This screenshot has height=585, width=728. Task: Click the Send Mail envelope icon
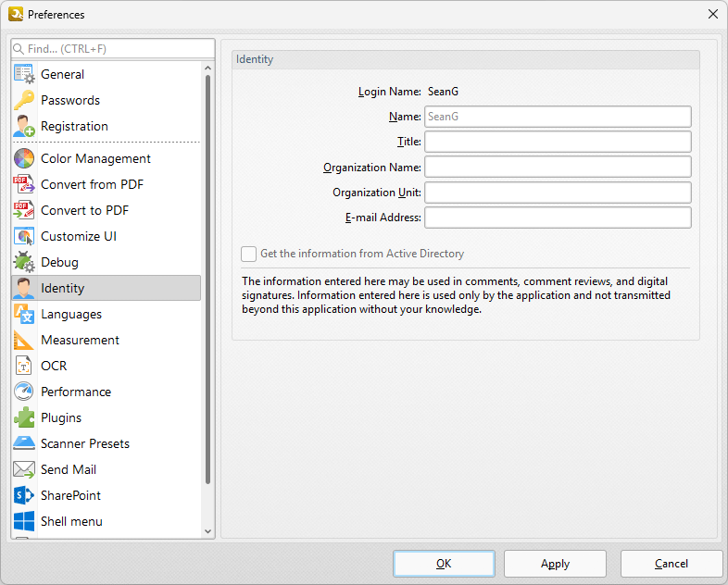pos(24,469)
